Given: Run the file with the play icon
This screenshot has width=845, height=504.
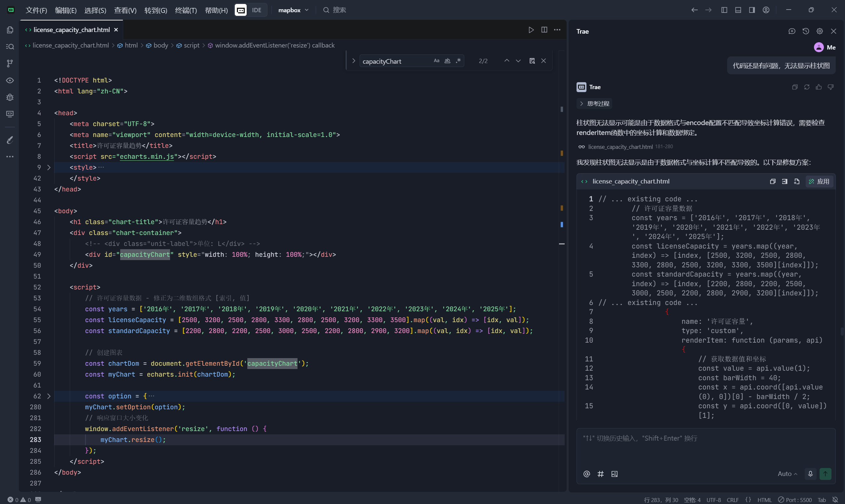Looking at the screenshot, I should (x=531, y=30).
